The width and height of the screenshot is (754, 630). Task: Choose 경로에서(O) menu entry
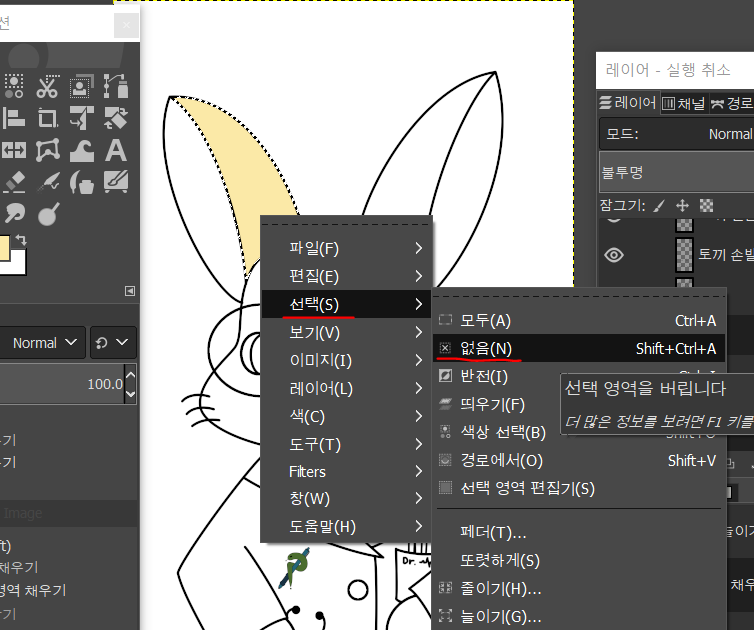pyautogui.click(x=578, y=460)
